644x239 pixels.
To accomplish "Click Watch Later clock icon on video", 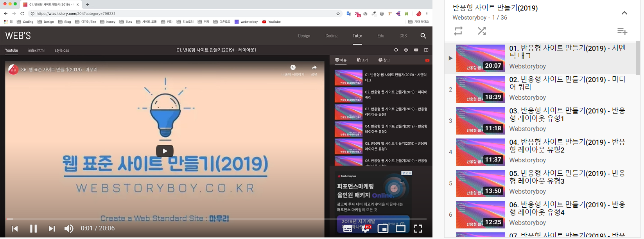I will coord(293,68).
